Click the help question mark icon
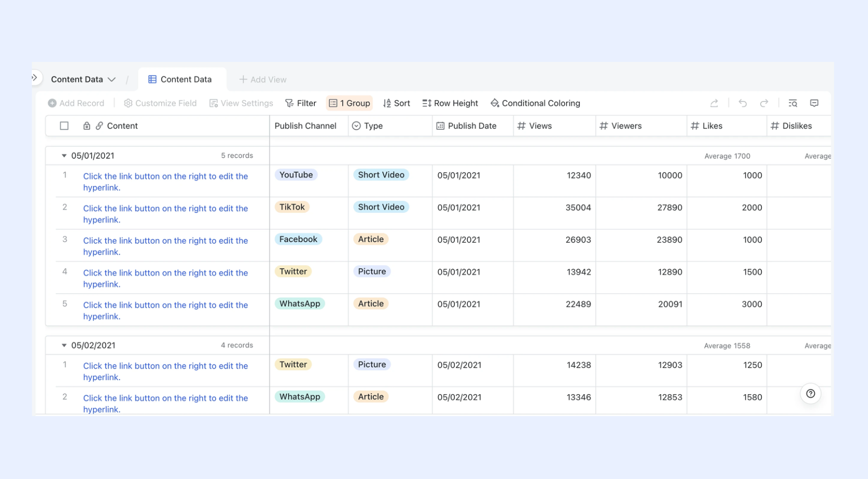Screen dimensions: 868x479 tap(810, 394)
